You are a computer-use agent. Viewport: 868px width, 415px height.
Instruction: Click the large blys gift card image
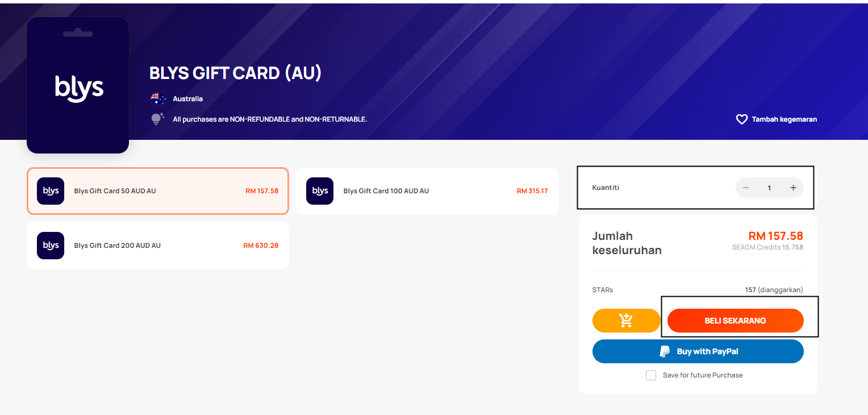pos(78,85)
